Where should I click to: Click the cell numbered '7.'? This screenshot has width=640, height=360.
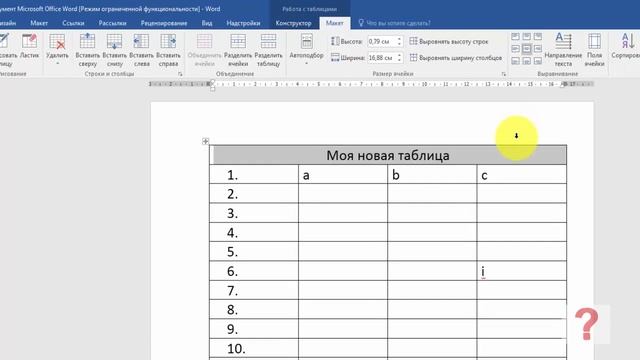coord(254,290)
